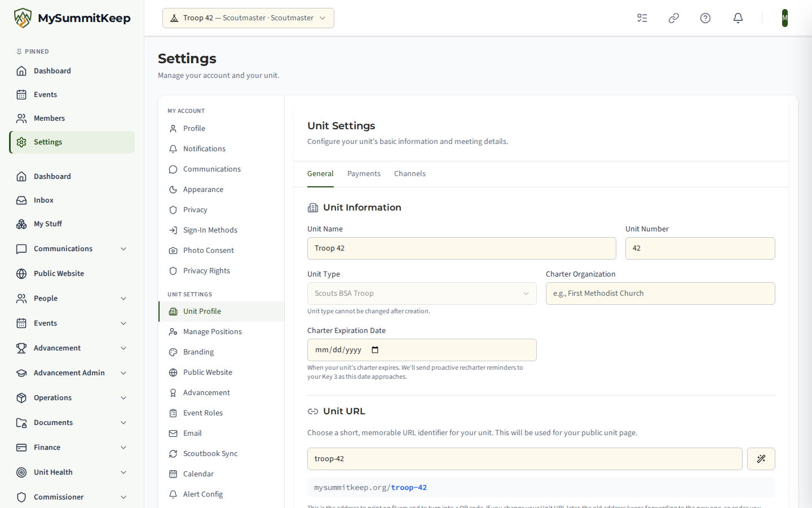812x508 pixels.
Task: Click the Unit Name input field
Action: point(462,248)
